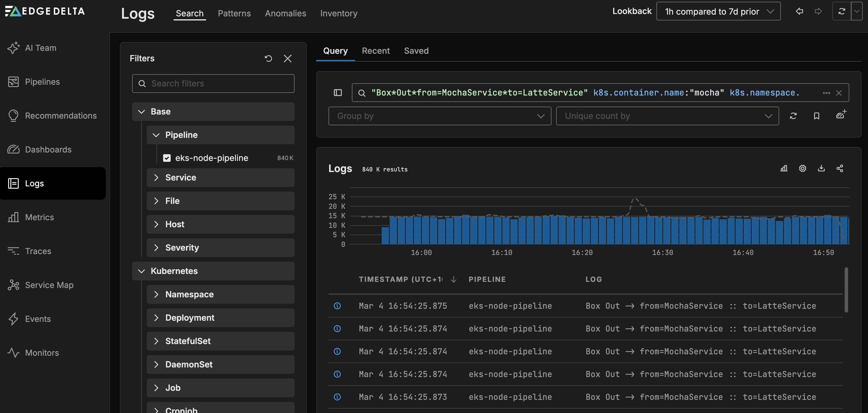
Task: Toggle the query sidebar panel icon
Action: pos(337,92)
